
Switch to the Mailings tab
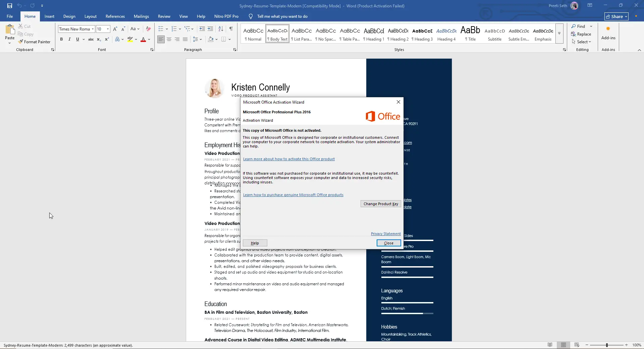(141, 16)
